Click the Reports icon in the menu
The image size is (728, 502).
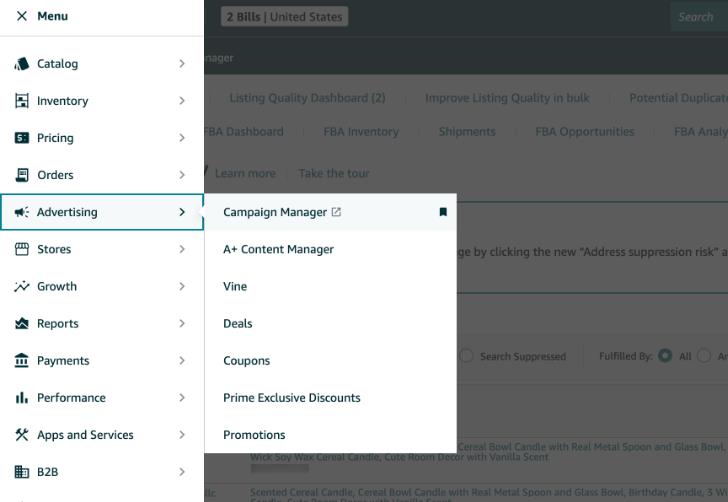click(21, 324)
